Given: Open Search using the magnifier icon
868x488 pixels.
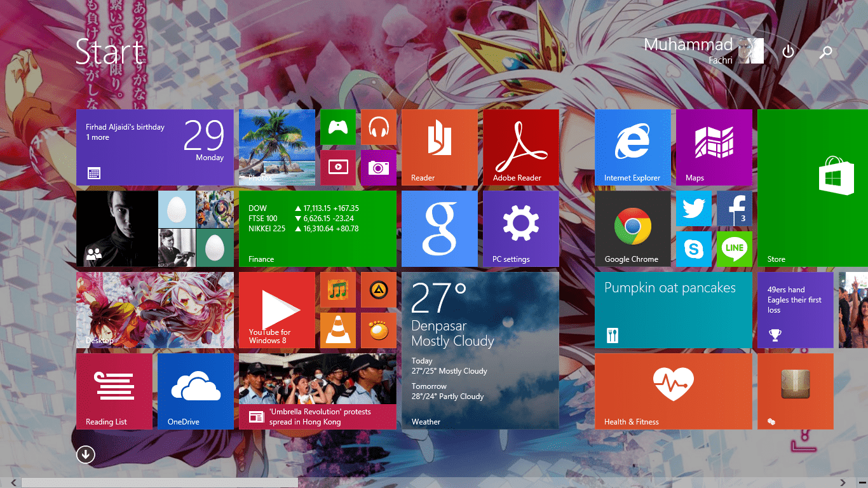Looking at the screenshot, I should (825, 52).
